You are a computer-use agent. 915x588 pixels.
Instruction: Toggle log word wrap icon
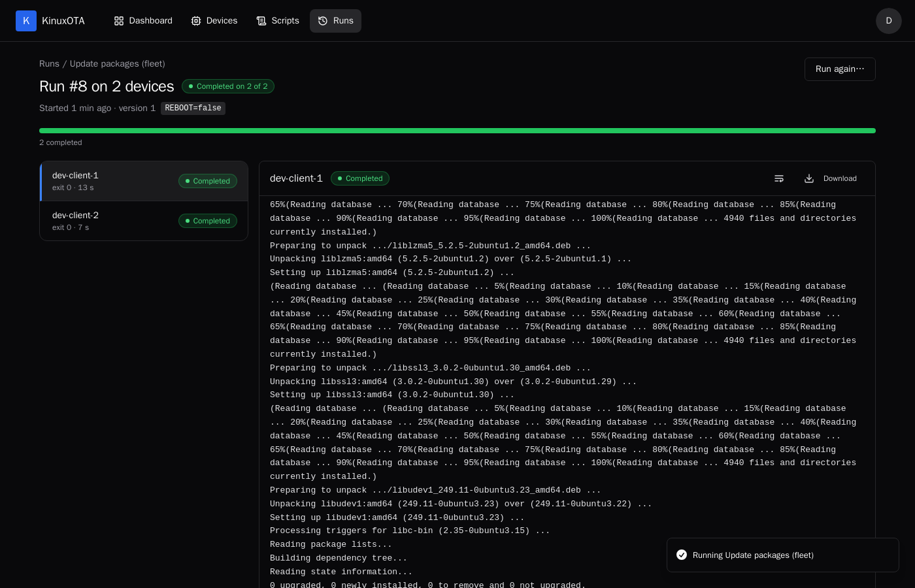[x=779, y=178]
